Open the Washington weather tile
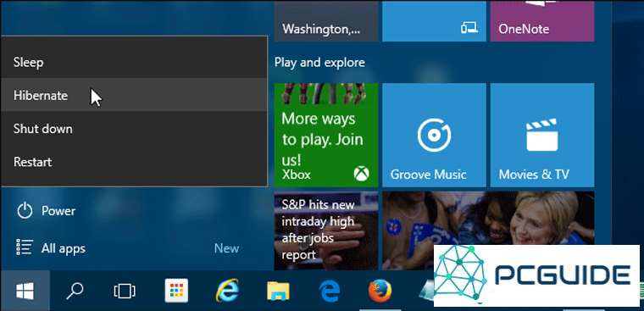 (326, 20)
